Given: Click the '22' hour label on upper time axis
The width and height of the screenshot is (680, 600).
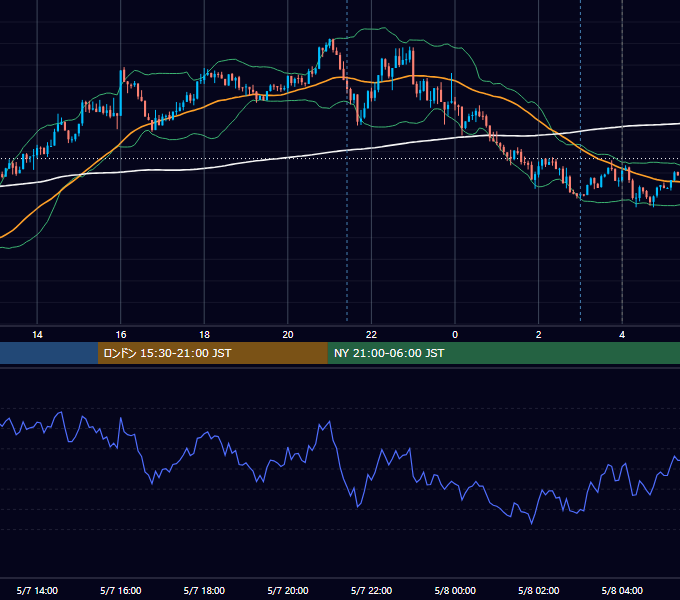Looking at the screenshot, I should [x=371, y=335].
